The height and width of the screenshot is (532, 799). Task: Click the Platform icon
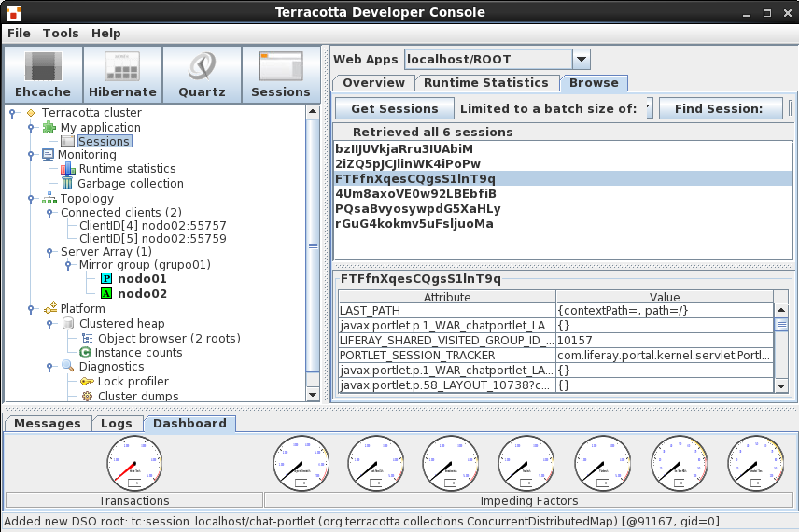click(50, 308)
